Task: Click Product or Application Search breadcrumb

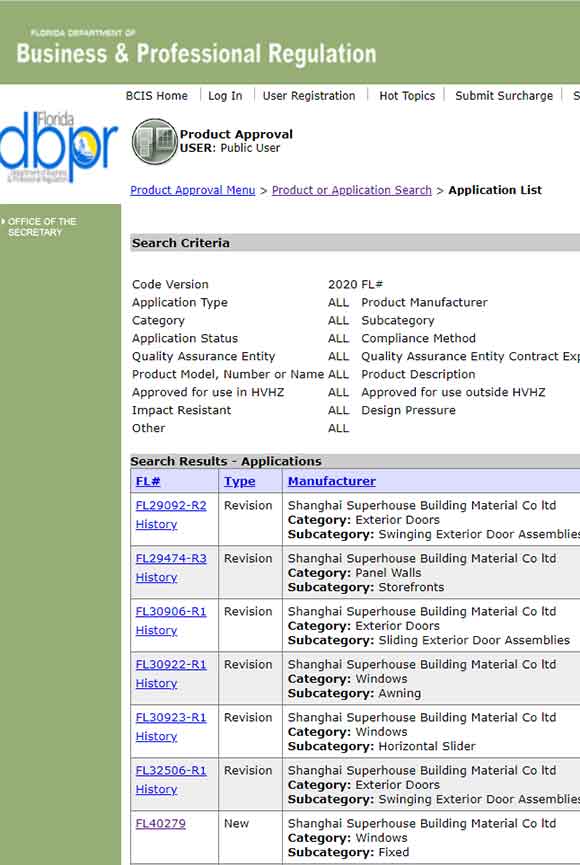Action: click(352, 190)
